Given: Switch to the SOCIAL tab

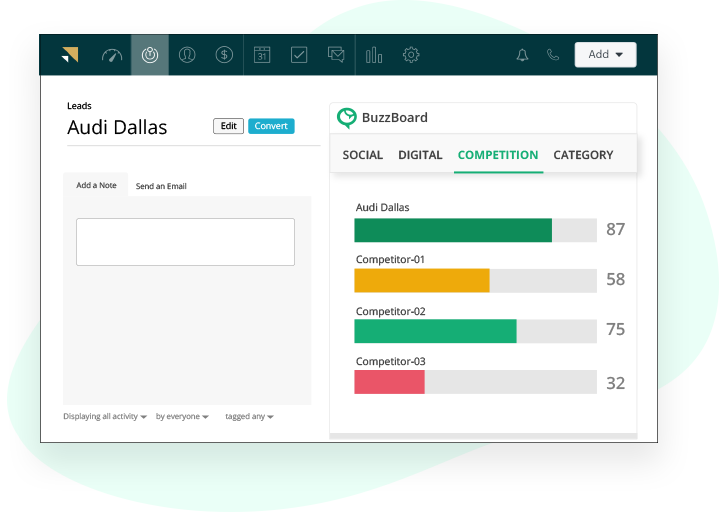Looking at the screenshot, I should [x=363, y=155].
